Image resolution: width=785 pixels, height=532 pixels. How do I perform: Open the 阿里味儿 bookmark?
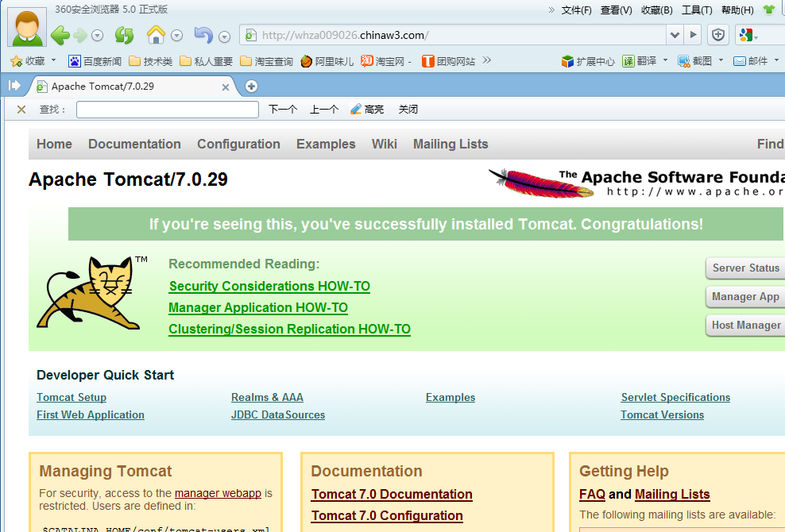[x=327, y=61]
